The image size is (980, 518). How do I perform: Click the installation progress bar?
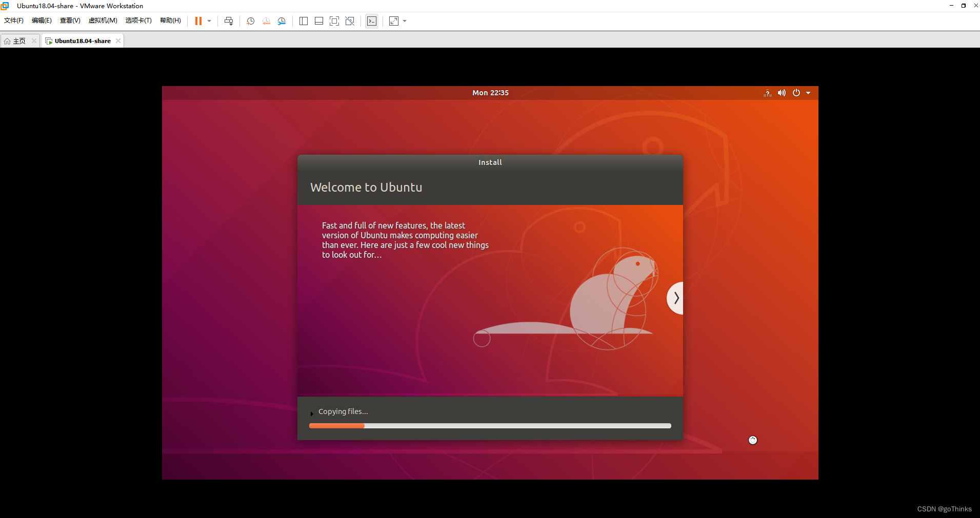[490, 426]
